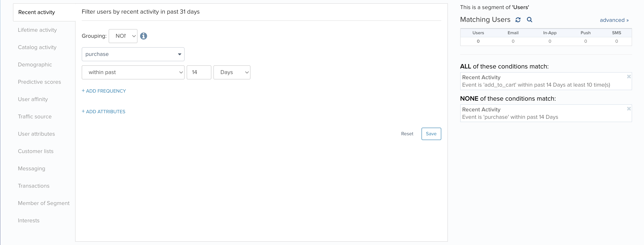
Task: Switch to the Messaging tab
Action: click(31, 169)
